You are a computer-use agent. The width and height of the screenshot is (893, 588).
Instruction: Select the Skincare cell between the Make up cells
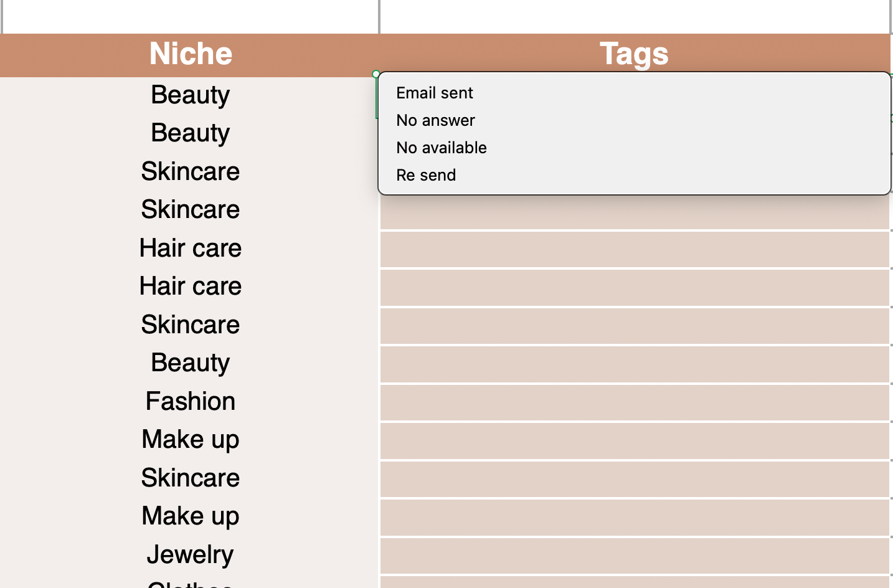pyautogui.click(x=191, y=478)
